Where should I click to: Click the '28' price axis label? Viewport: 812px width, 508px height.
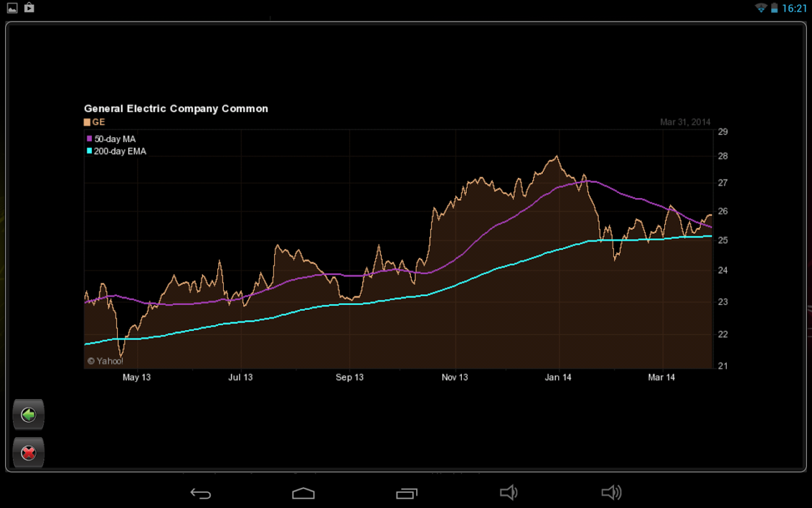coord(723,156)
